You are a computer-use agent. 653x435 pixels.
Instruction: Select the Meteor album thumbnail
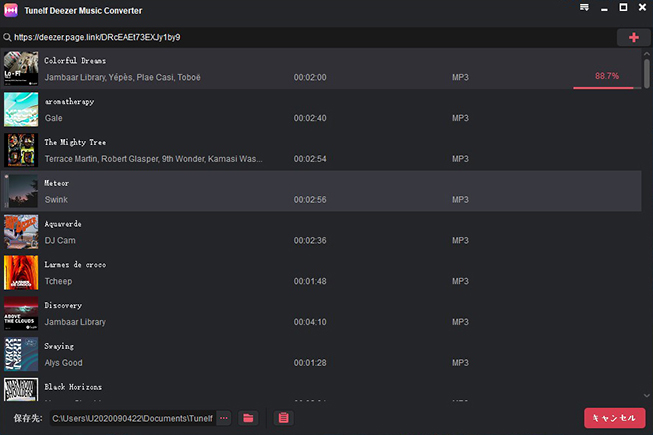tap(21, 191)
